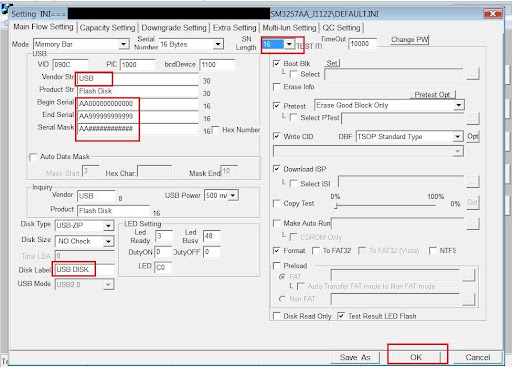The width and height of the screenshot is (512, 367).
Task: Expand the SN Length dropdown
Action: (289, 44)
